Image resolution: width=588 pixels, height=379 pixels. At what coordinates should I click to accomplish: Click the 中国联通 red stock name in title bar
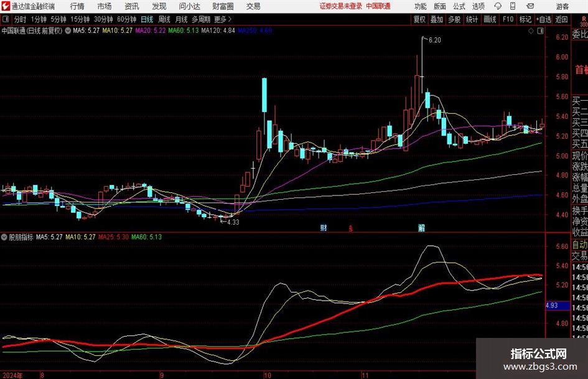pyautogui.click(x=378, y=6)
